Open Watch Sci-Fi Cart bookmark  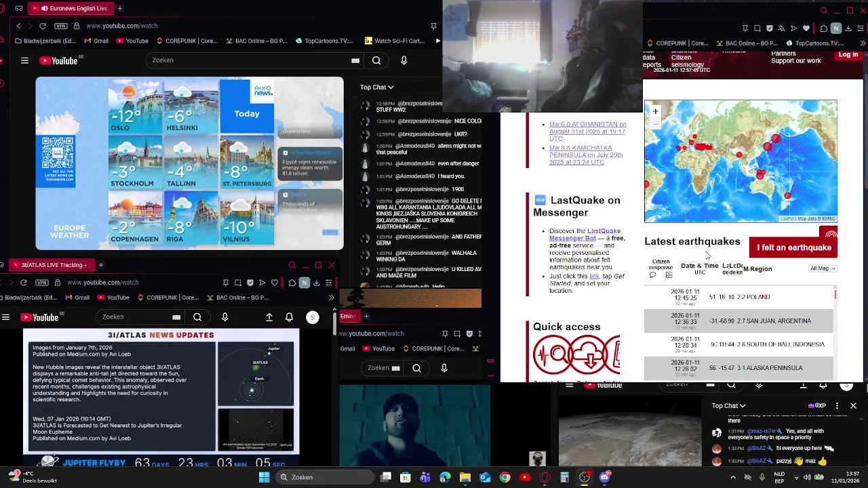(x=394, y=41)
